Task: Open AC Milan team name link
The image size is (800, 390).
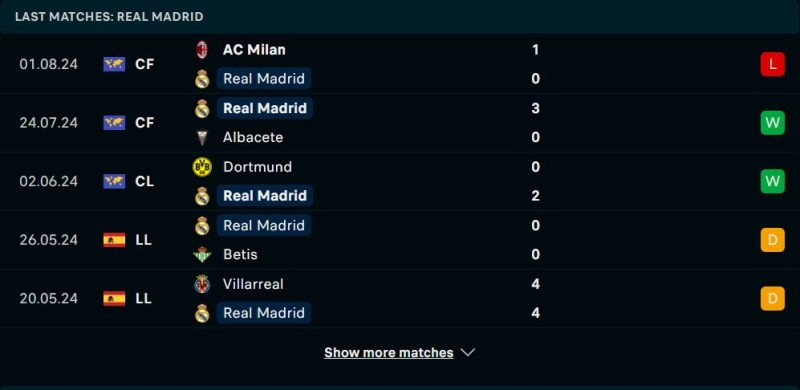Action: (x=254, y=50)
